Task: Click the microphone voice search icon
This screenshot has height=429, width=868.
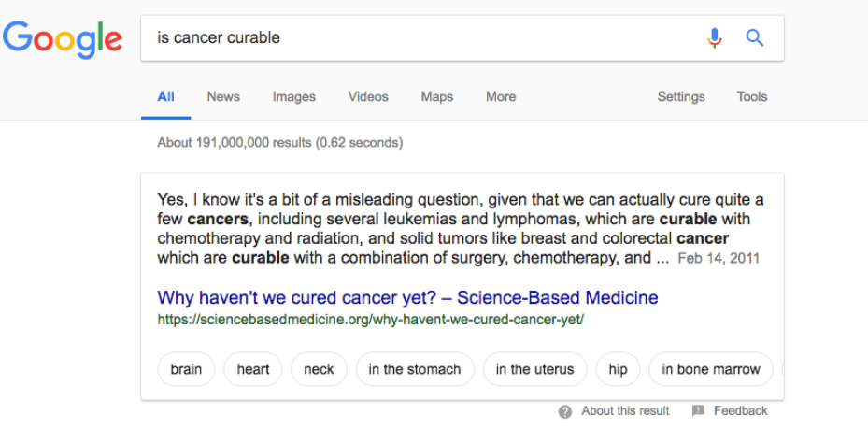Action: tap(715, 37)
